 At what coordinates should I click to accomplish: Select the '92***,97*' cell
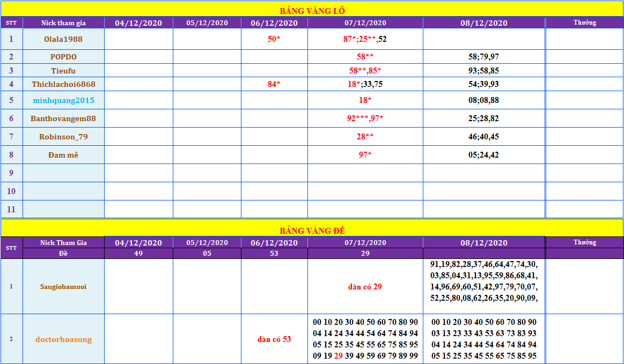click(365, 118)
